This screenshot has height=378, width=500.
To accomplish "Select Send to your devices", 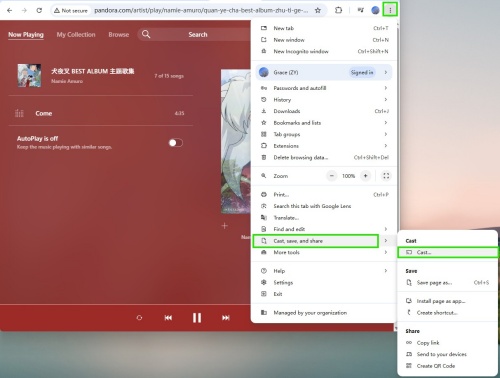I will point(448,354).
